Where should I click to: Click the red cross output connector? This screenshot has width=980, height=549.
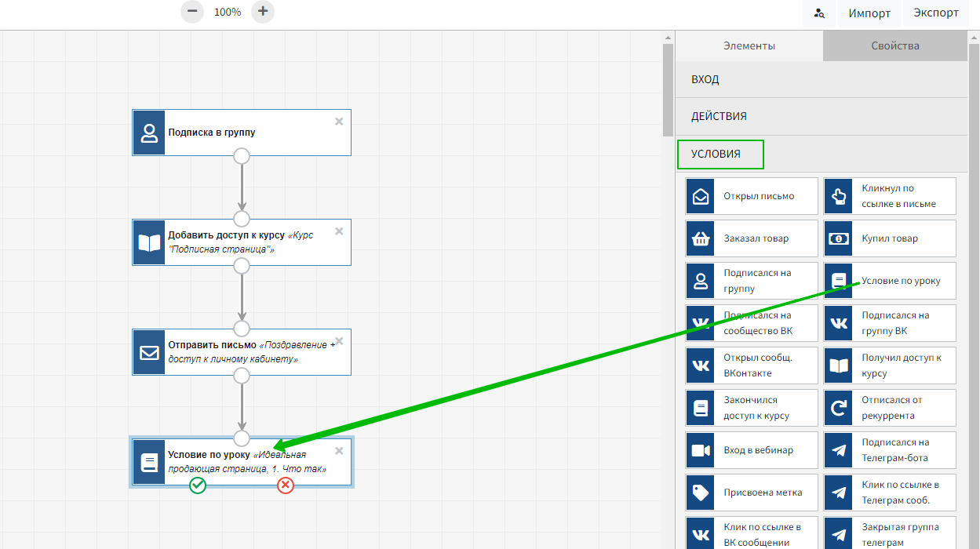[286, 485]
